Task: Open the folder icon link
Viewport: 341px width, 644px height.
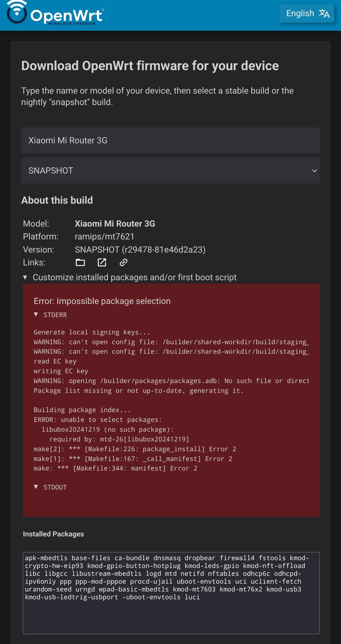Action: pyautogui.click(x=80, y=262)
